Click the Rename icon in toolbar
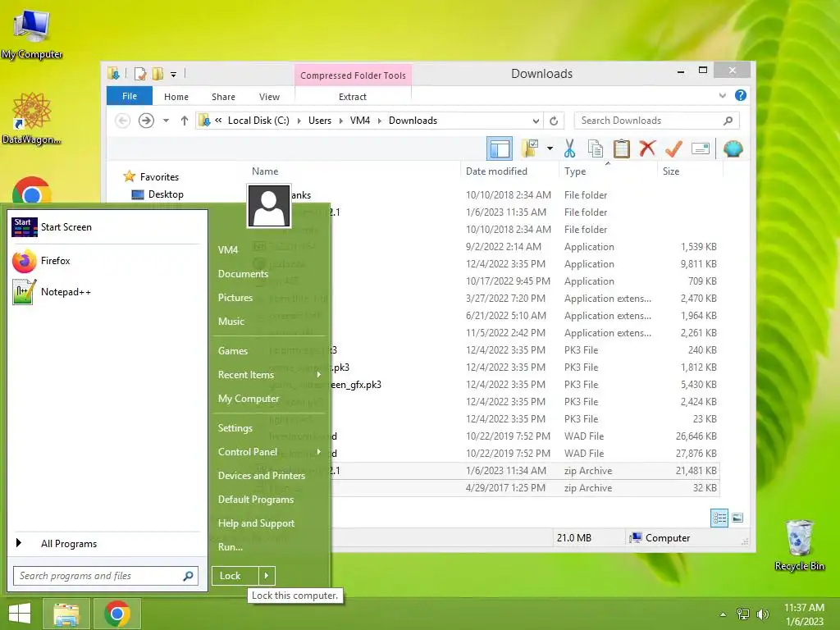The height and width of the screenshot is (630, 840). pyautogui.click(x=701, y=148)
